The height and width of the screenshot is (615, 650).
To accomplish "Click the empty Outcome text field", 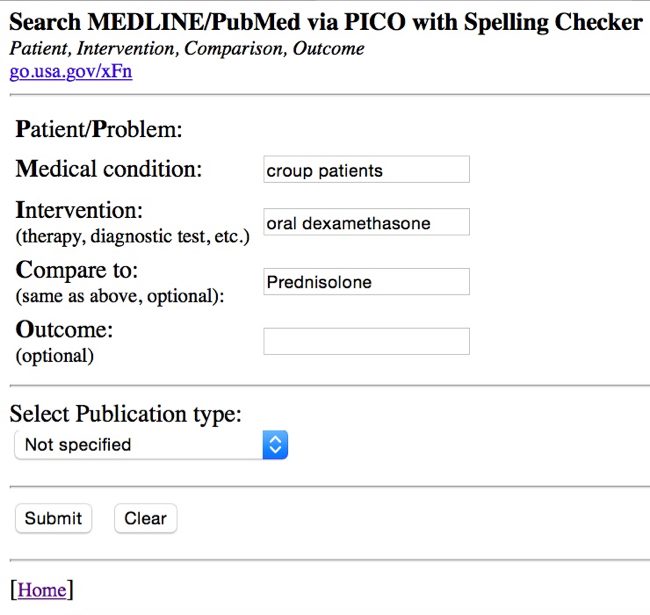I will click(x=366, y=342).
